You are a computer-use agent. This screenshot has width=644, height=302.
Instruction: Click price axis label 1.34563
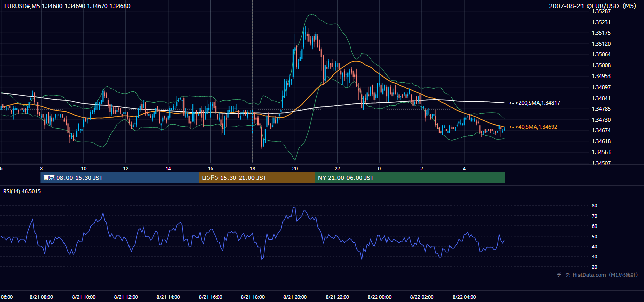point(602,152)
